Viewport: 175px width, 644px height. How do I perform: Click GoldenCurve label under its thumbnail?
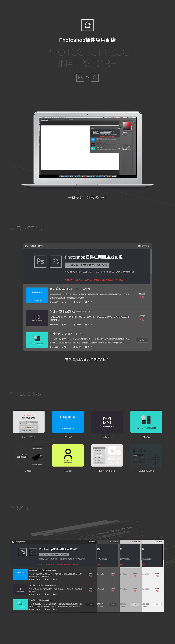146,471
